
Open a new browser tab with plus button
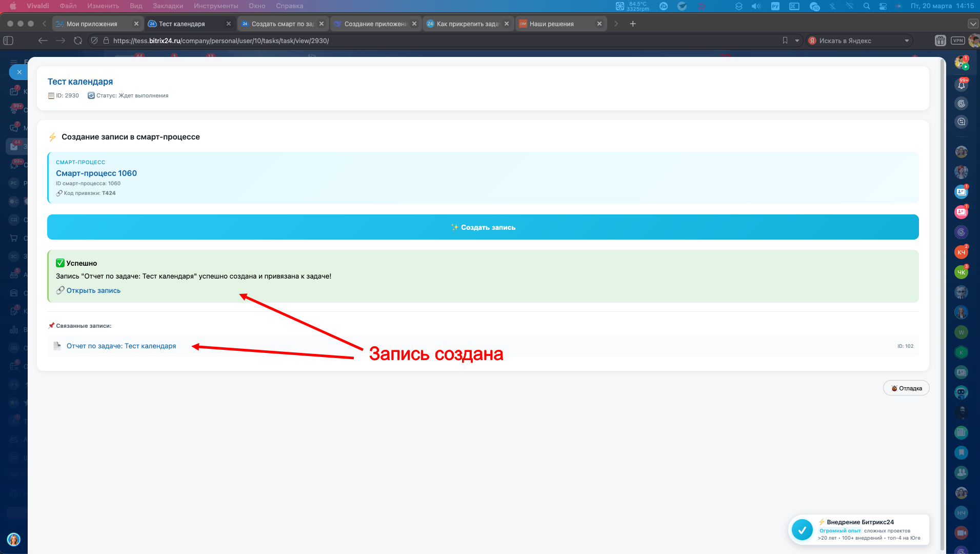[x=633, y=24]
